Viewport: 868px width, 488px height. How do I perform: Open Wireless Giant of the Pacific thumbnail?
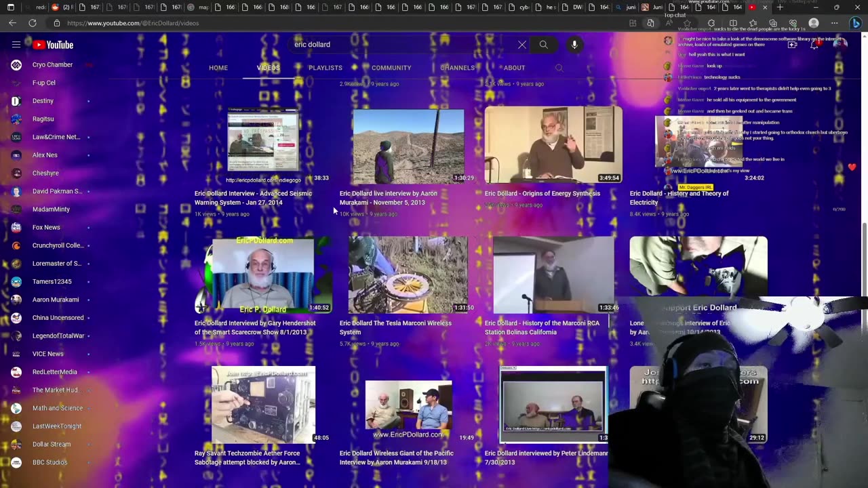tap(408, 405)
